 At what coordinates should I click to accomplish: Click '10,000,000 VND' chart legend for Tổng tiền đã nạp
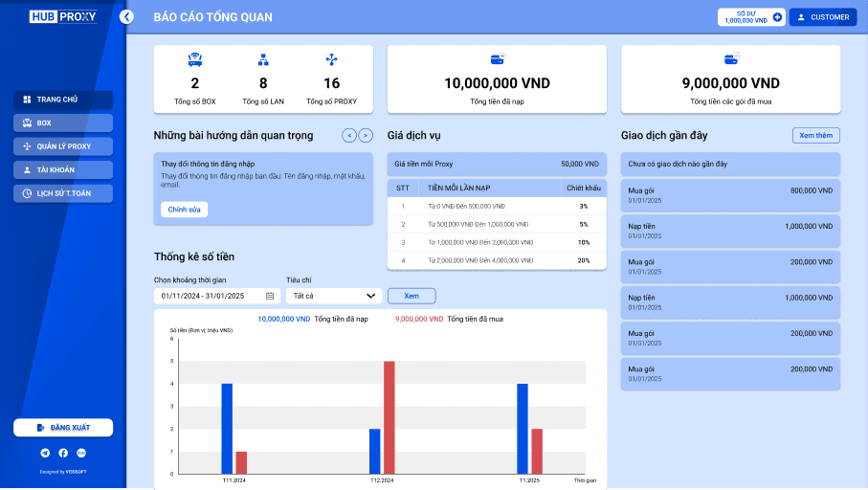pos(284,319)
